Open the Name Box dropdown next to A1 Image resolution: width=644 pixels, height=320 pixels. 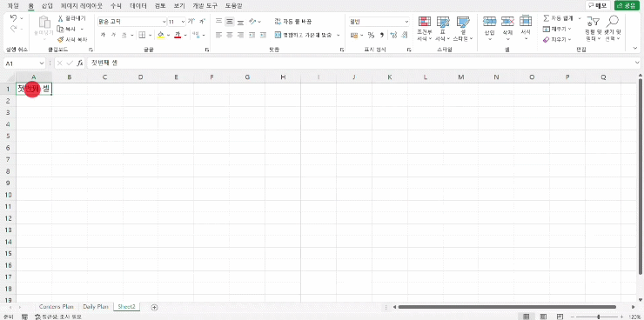point(42,63)
